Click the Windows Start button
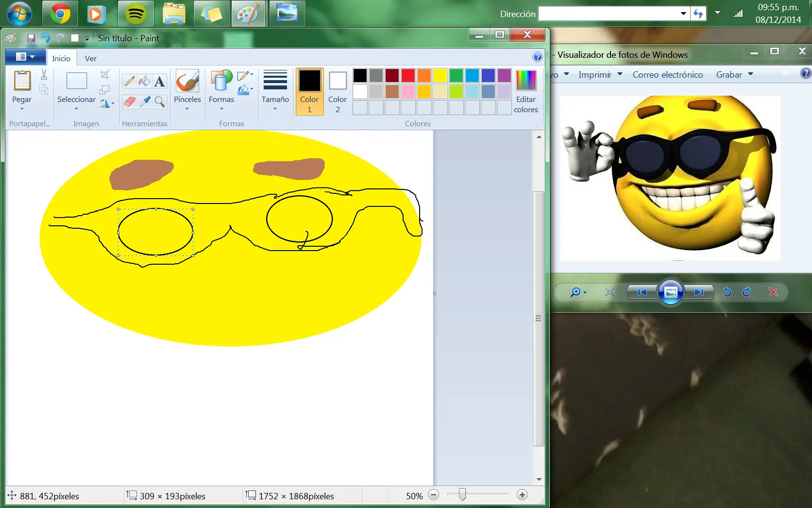This screenshot has height=508, width=812. (x=19, y=13)
